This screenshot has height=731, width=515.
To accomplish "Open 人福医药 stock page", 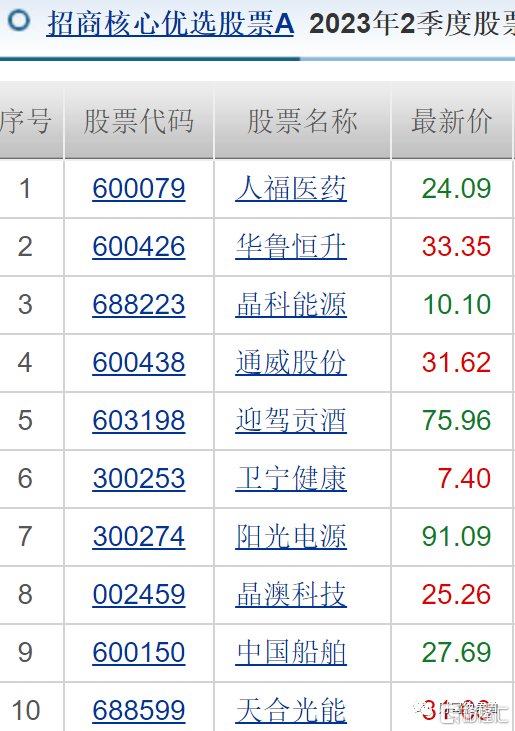I will (x=291, y=188).
